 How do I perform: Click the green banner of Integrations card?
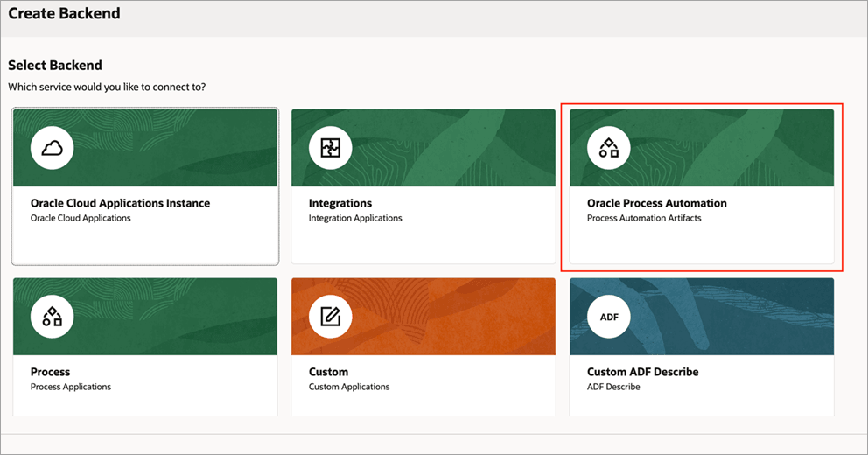(x=423, y=148)
